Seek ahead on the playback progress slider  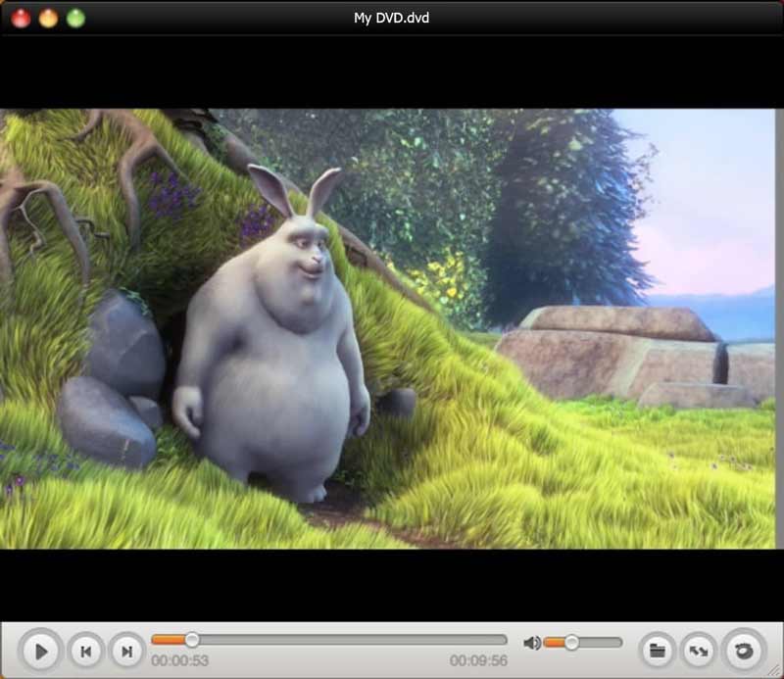392,639
